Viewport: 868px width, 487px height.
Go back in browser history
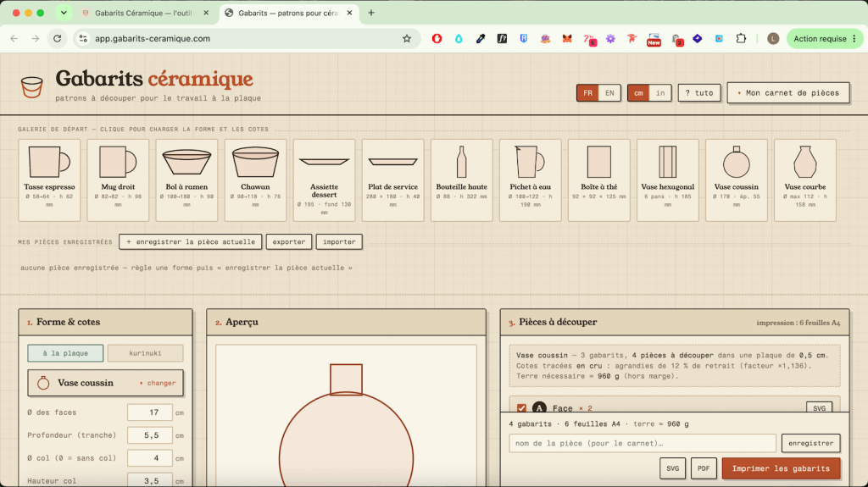click(x=14, y=39)
